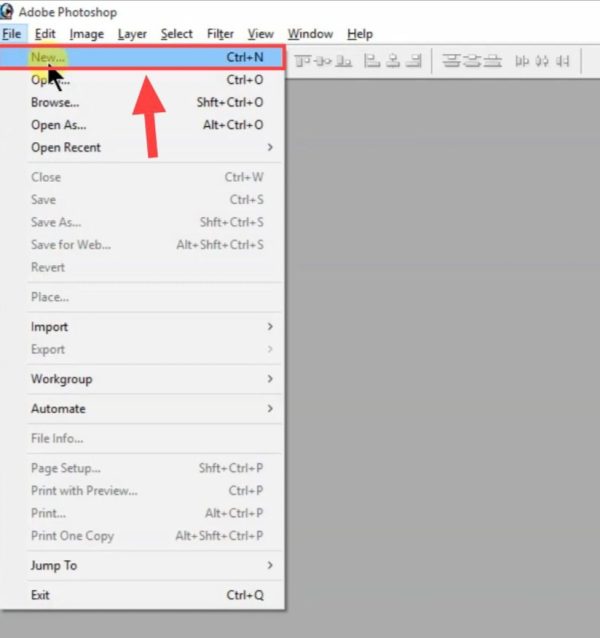This screenshot has height=638, width=600.
Task: Click the Distribute Top Edges icon
Action: point(451,61)
